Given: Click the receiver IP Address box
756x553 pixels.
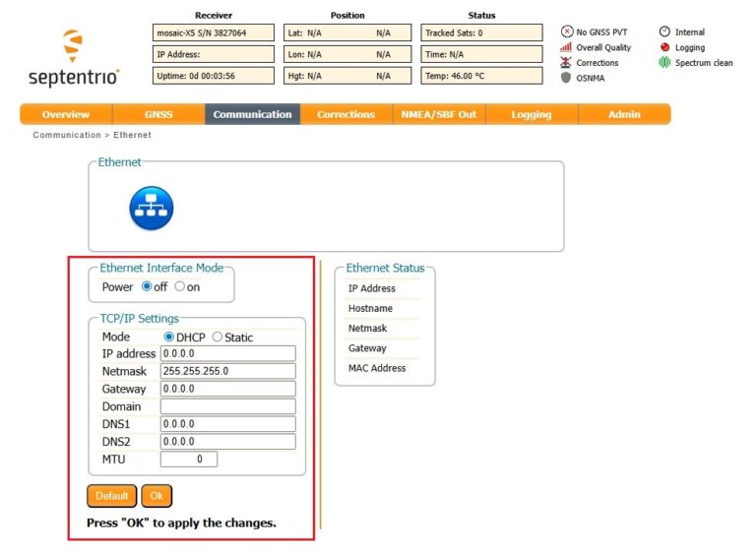Looking at the screenshot, I should point(214,54).
